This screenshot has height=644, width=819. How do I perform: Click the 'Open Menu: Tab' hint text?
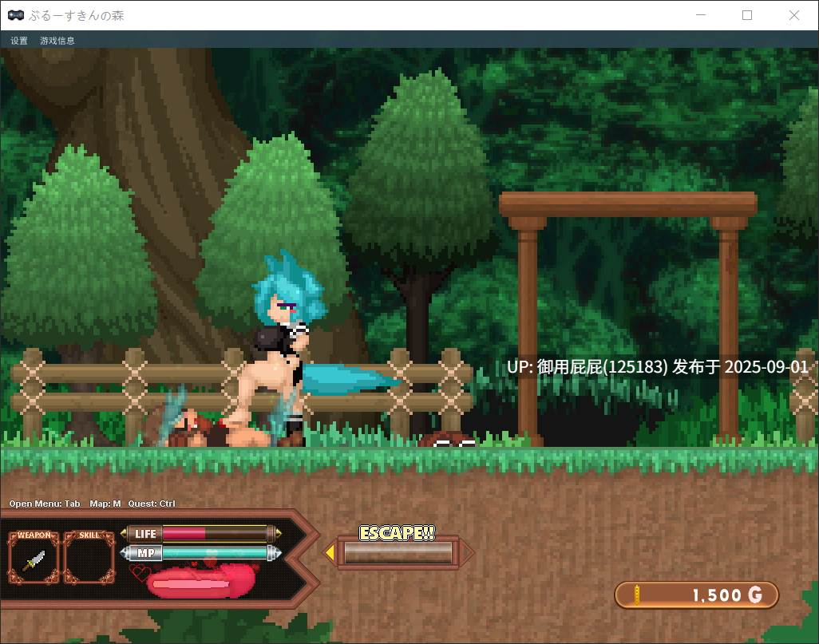[45, 504]
